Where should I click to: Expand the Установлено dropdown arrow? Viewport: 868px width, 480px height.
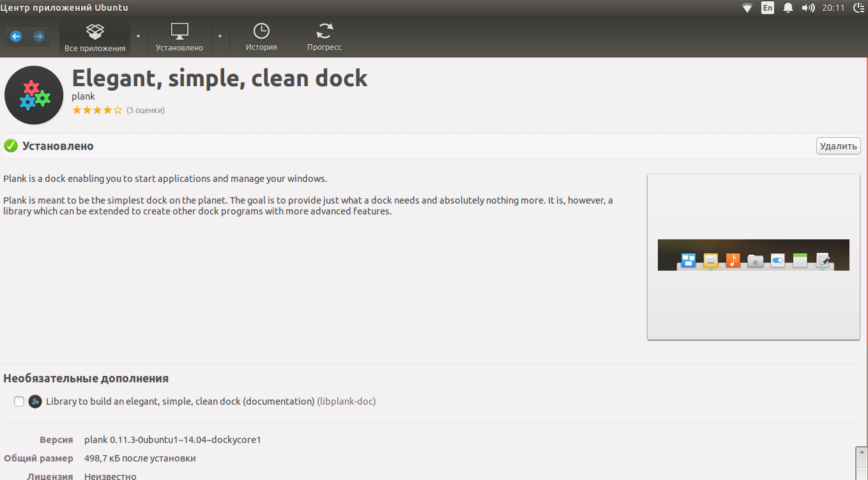pyautogui.click(x=220, y=36)
